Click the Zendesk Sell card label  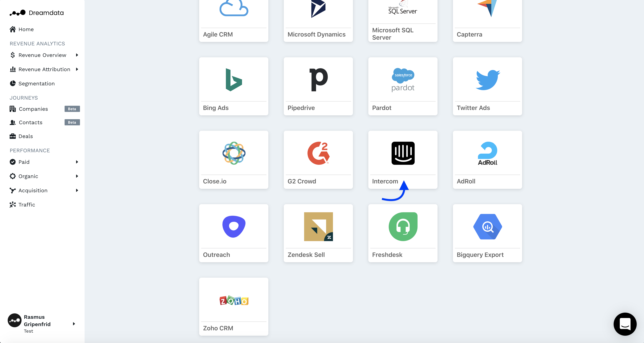306,255
